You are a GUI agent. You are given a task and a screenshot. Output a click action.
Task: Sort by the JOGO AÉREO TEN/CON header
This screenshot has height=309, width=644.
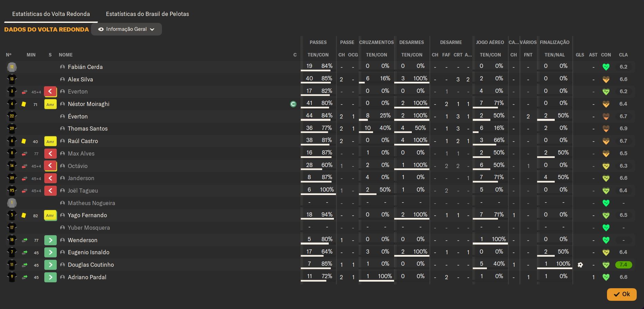[x=490, y=55]
